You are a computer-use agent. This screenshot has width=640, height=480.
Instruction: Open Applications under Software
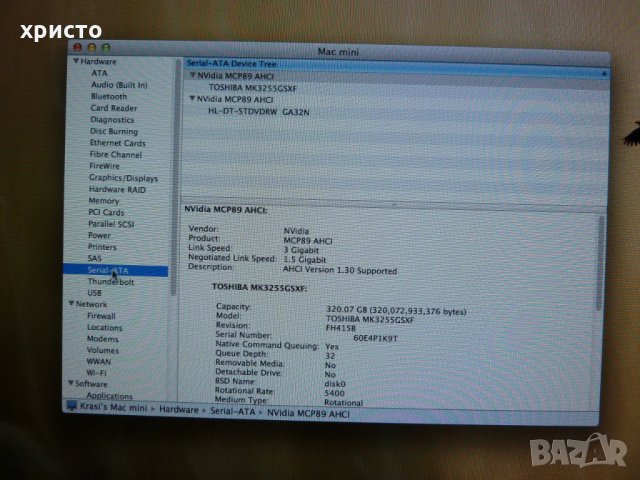point(109,396)
